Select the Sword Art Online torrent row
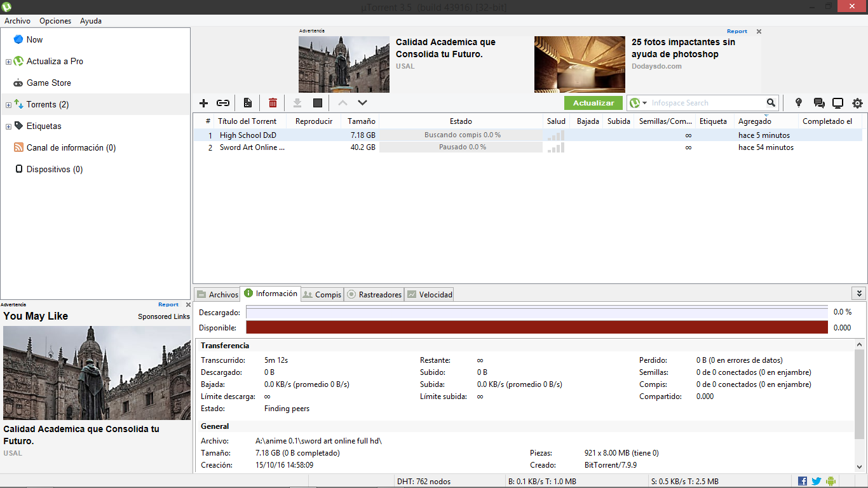 click(527, 147)
